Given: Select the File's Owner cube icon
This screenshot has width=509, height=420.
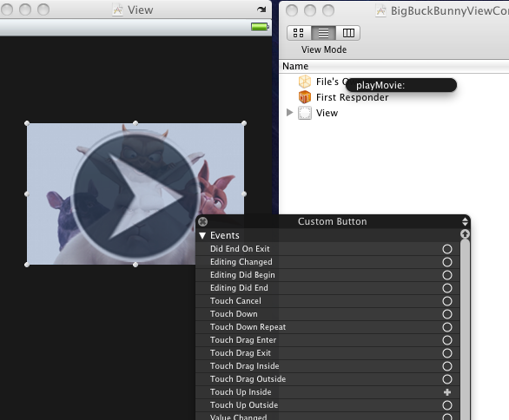Looking at the screenshot, I should [x=305, y=82].
